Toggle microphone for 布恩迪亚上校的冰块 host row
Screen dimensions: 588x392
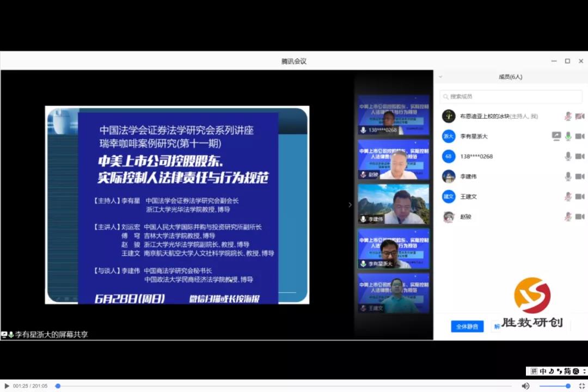coord(568,117)
